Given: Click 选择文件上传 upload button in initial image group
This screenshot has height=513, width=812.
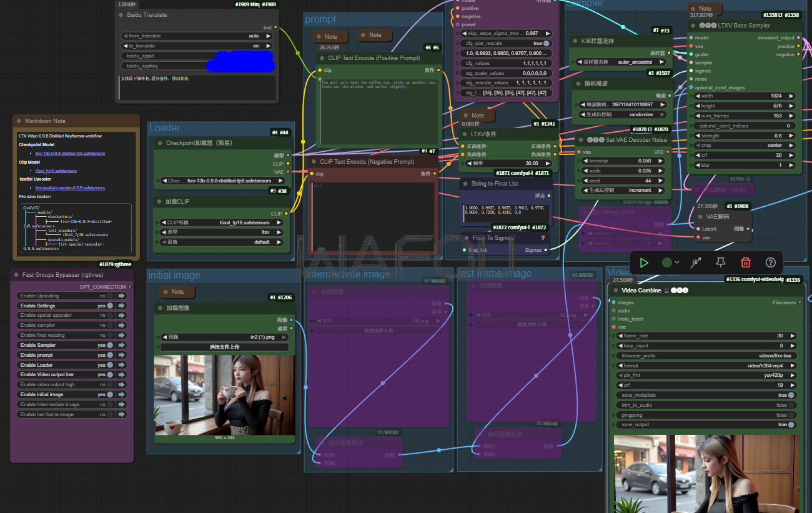Looking at the screenshot, I should pos(225,347).
